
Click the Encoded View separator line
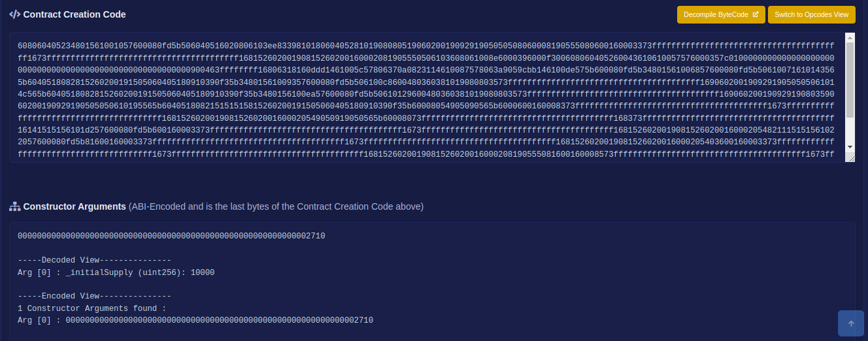tap(94, 296)
